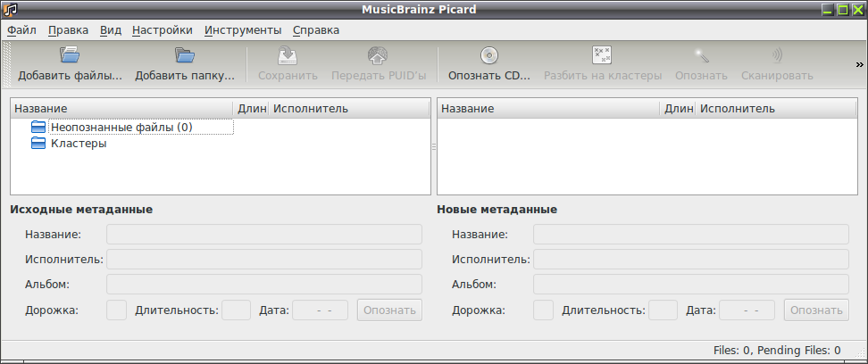Open the Файл menu
Image resolution: width=868 pixels, height=364 pixels.
(x=21, y=30)
